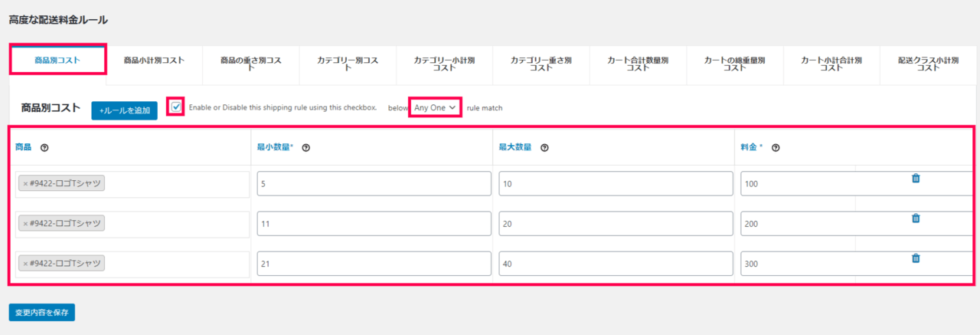
Task: Switch to 商品小計別コスト tab
Action: pos(154,60)
